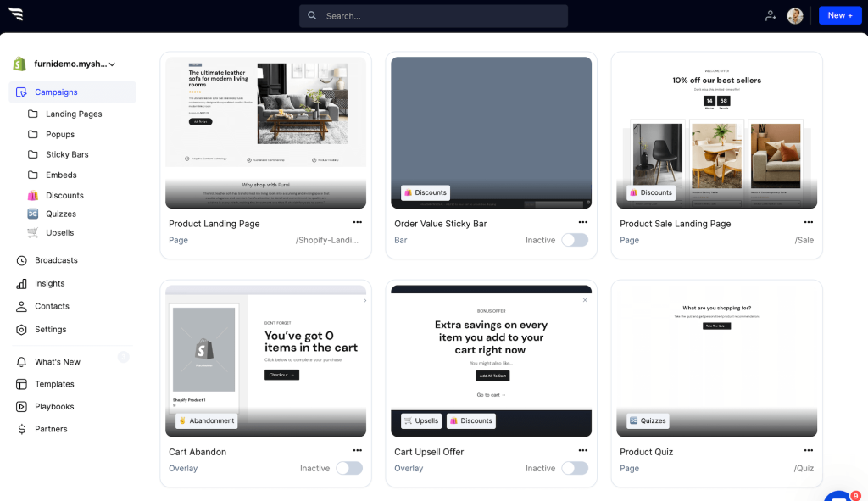Open Product Landing Page thumbnail
The width and height of the screenshot is (868, 501).
tap(265, 132)
